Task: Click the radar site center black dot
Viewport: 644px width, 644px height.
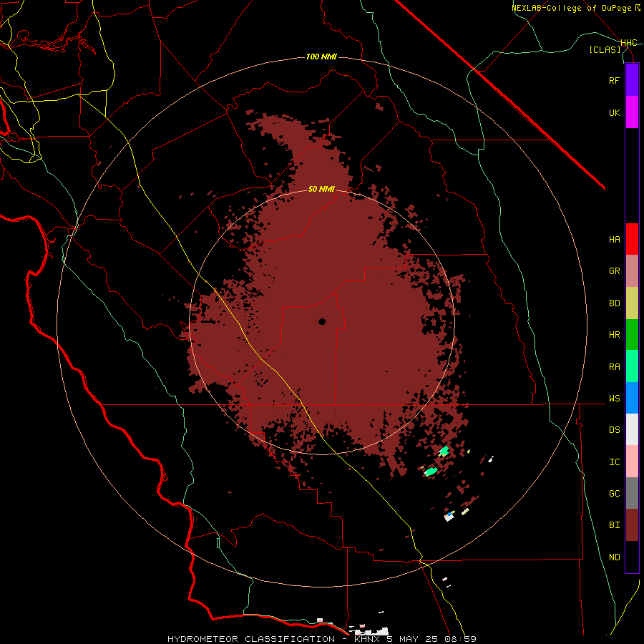Action: pyautogui.click(x=322, y=321)
